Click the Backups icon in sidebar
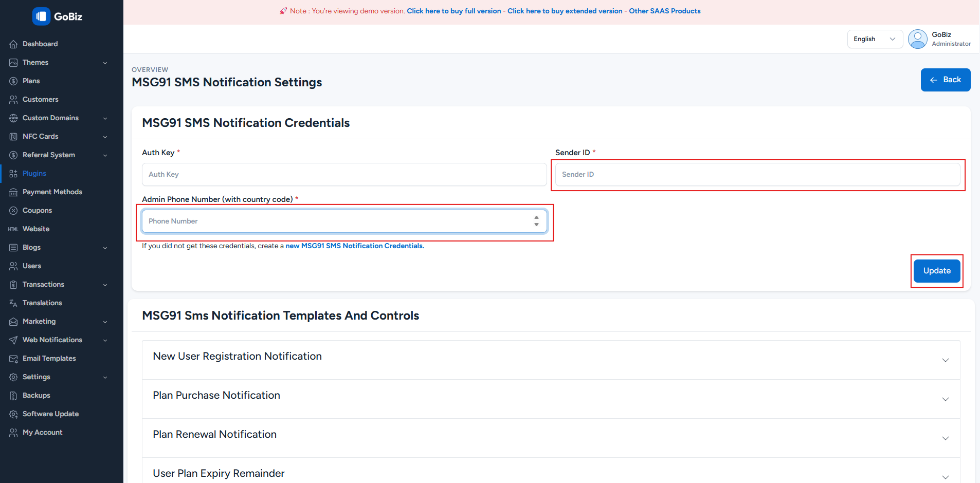 [13, 396]
